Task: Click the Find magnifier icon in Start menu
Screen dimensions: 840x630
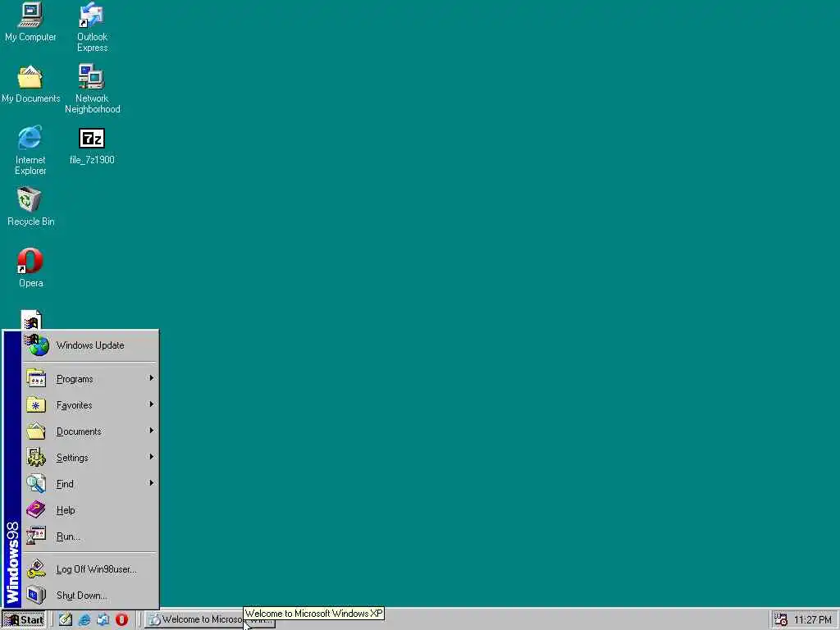Action: tap(36, 483)
